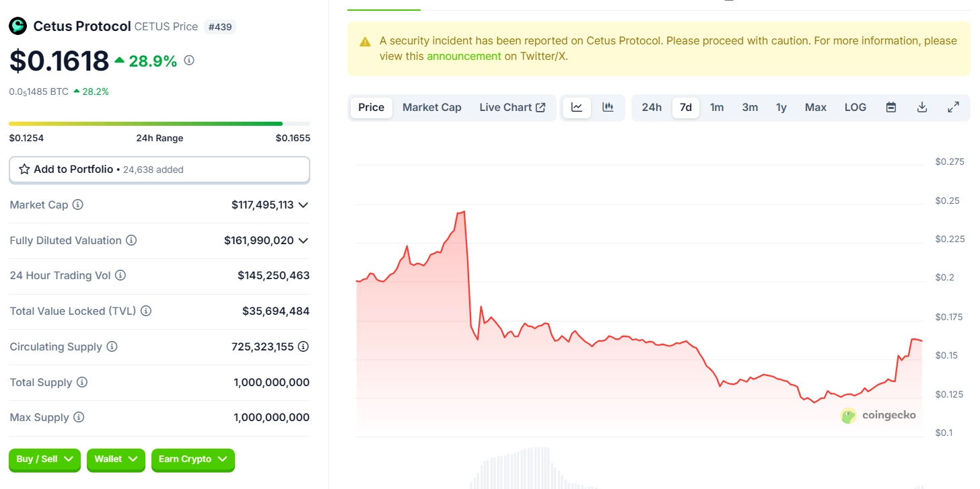Viewport: 980px width, 489px height.
Task: Click the $0.1618 current price
Action: pyautogui.click(x=59, y=61)
